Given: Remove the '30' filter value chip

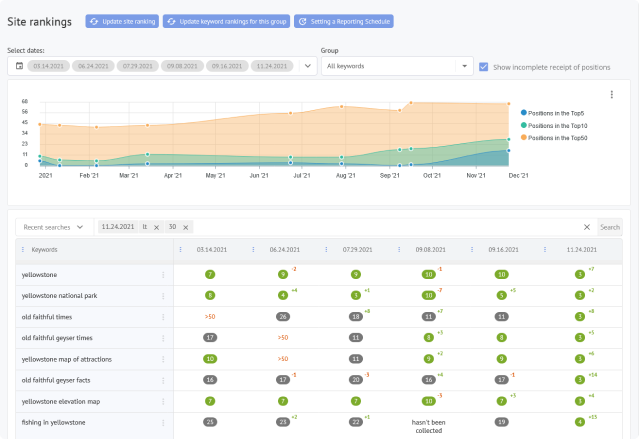Looking at the screenshot, I should pyautogui.click(x=186, y=227).
